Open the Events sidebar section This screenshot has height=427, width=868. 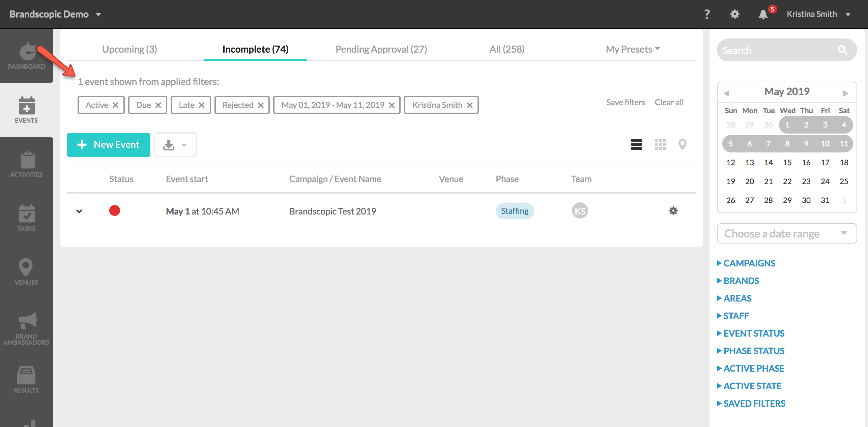point(26,110)
